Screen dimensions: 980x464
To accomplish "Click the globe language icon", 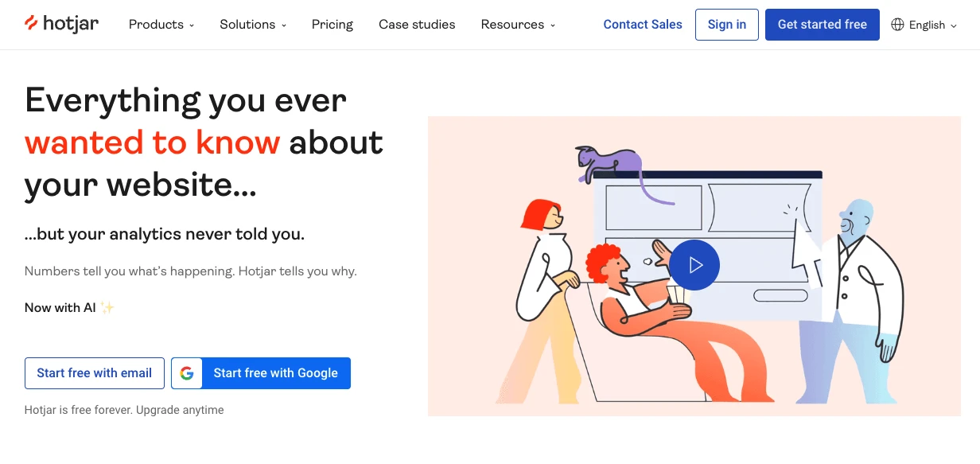I will pyautogui.click(x=897, y=25).
